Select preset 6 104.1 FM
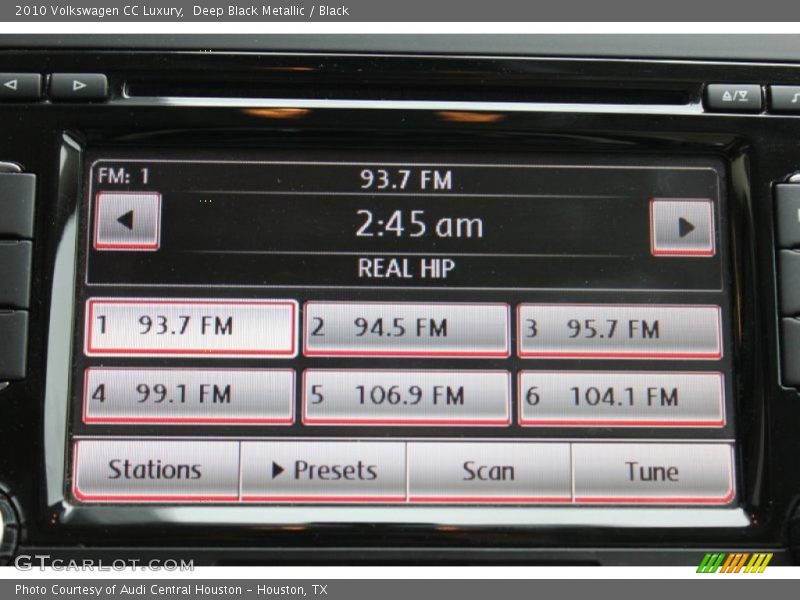The image size is (800, 600). click(621, 398)
